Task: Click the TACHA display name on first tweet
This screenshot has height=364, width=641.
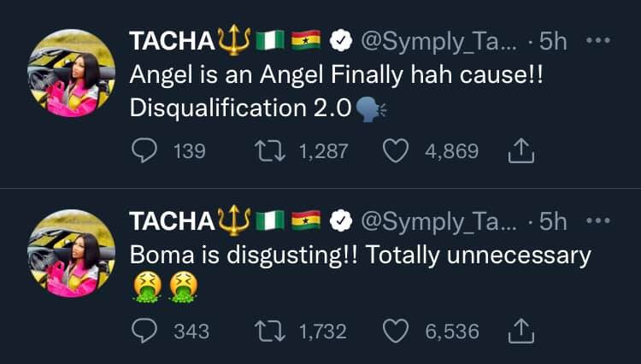Action: pos(171,41)
